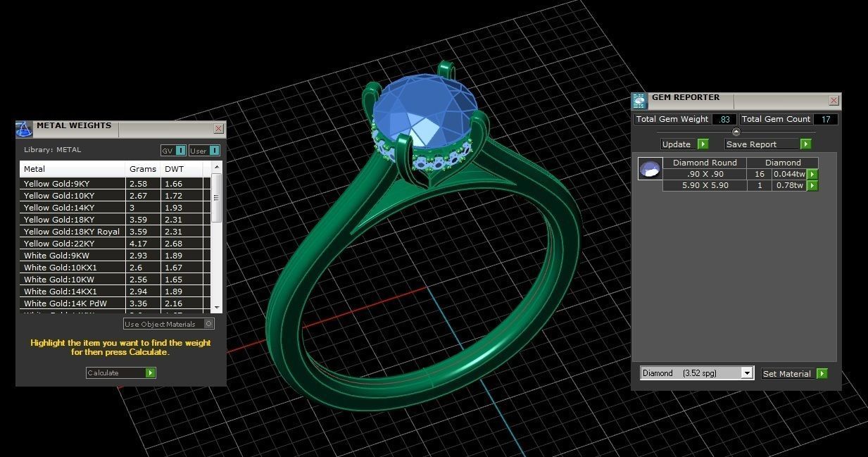Click the Library: METAL label
The width and height of the screenshot is (868, 457).
52,150
